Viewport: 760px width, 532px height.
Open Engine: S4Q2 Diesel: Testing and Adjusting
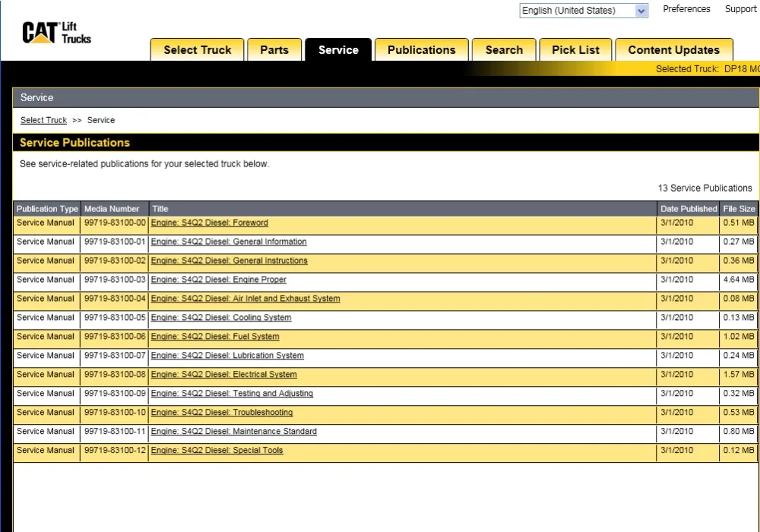(232, 394)
